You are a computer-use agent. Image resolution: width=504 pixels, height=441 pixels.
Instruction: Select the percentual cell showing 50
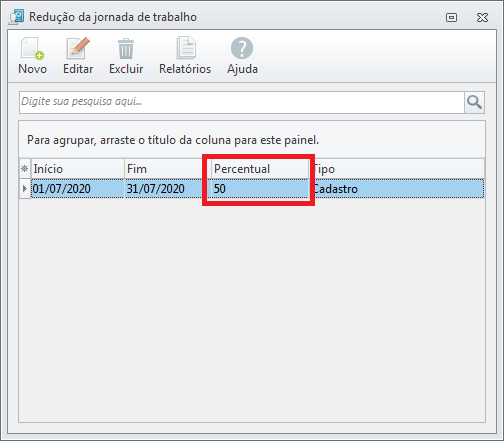(260, 189)
